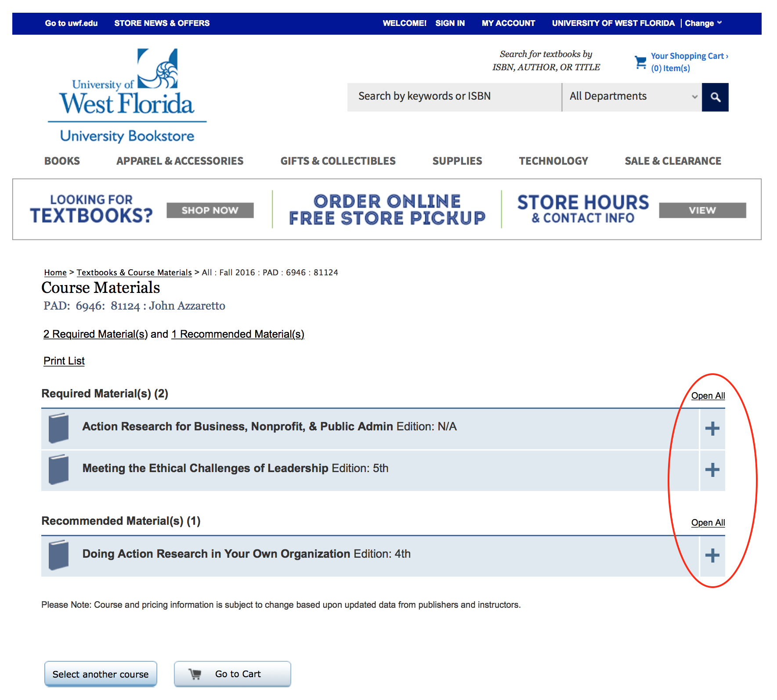Jump to 1 Recommended Material(s)

coord(238,334)
